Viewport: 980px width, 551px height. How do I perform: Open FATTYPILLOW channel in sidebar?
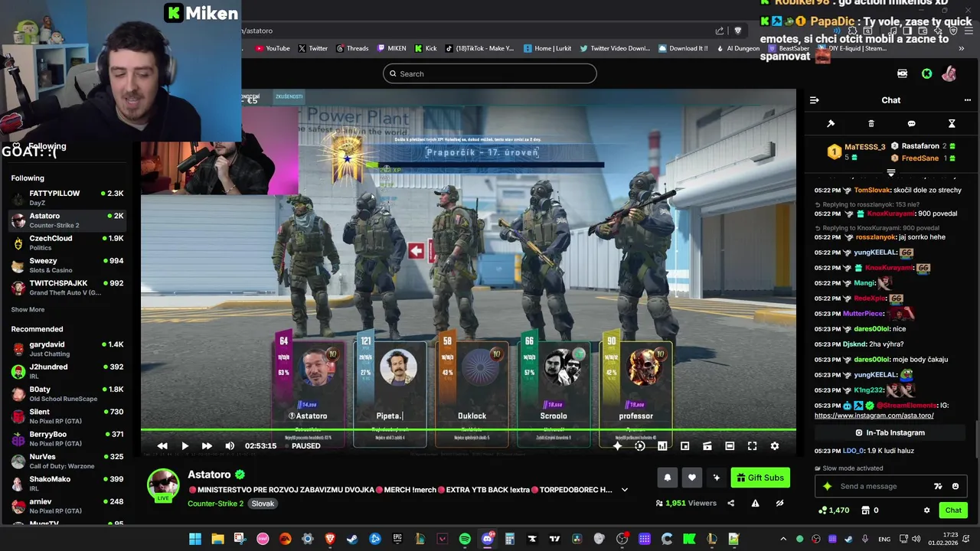tap(67, 198)
